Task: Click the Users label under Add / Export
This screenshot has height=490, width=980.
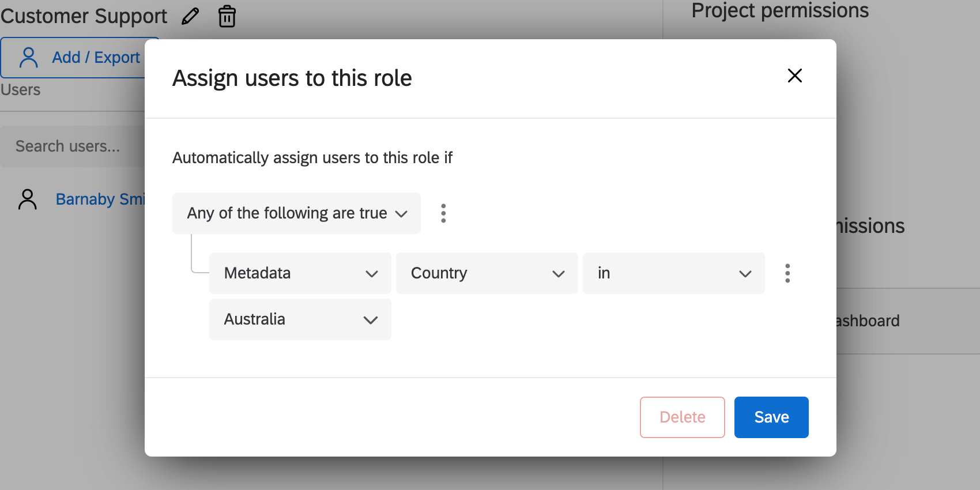Action: point(21,90)
